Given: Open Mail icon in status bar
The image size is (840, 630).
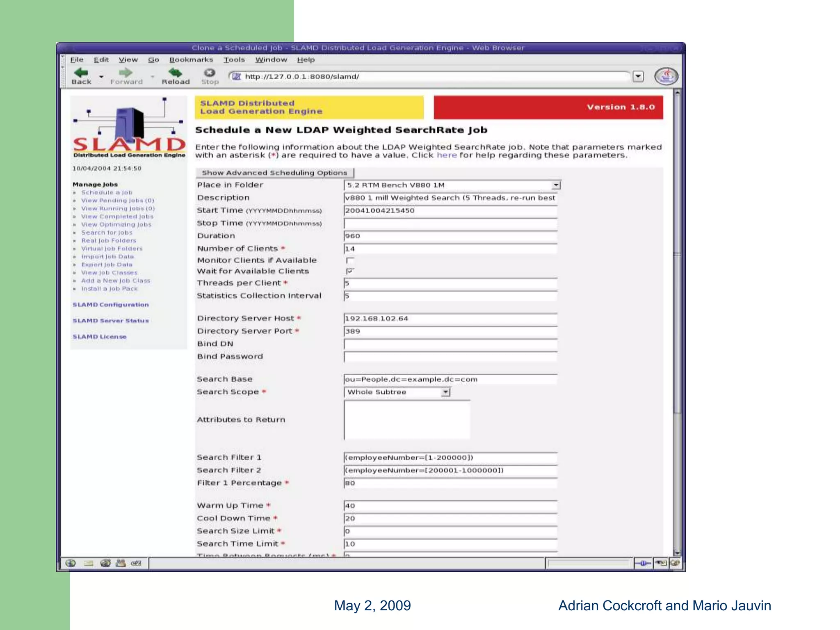Looking at the screenshot, I should pyautogui.click(x=88, y=563).
